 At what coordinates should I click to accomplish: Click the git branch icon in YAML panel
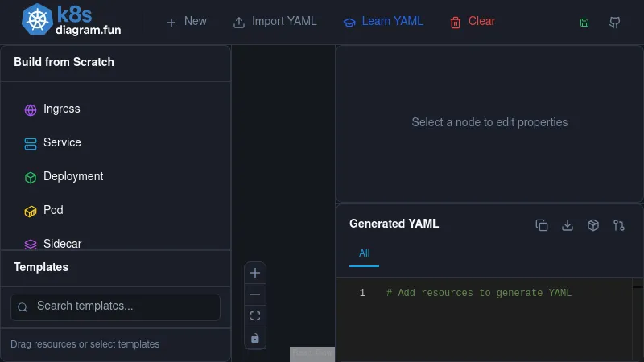coord(619,225)
